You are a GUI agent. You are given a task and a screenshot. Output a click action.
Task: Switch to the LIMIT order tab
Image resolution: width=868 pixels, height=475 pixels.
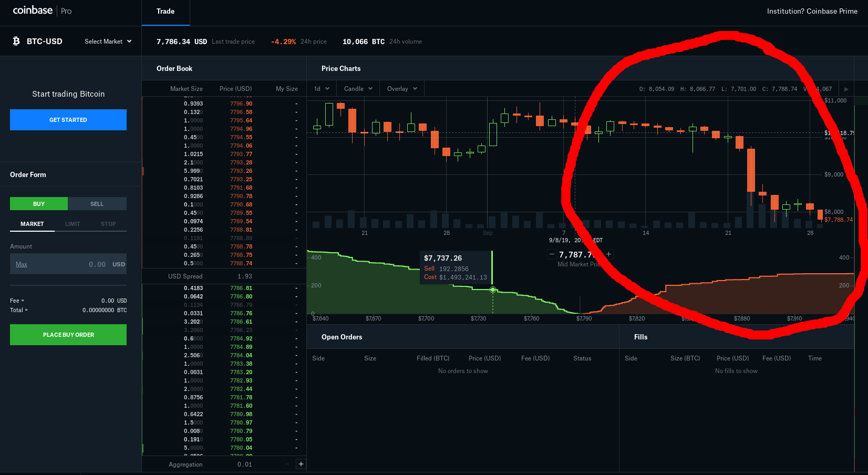pyautogui.click(x=73, y=224)
